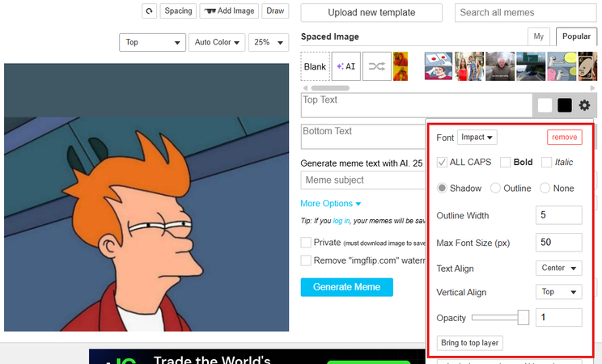Select the Left Exit highway template thumbnail
The width and height of the screenshot is (602, 364).
531,66
